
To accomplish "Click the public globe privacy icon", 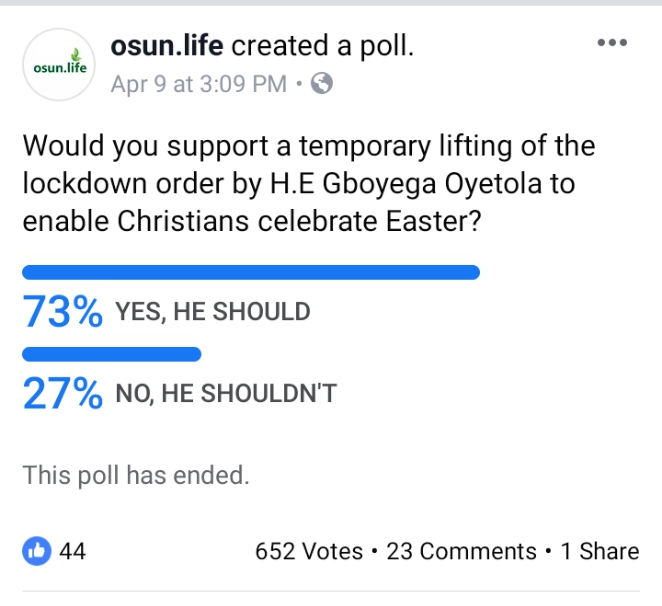I will pyautogui.click(x=322, y=83).
